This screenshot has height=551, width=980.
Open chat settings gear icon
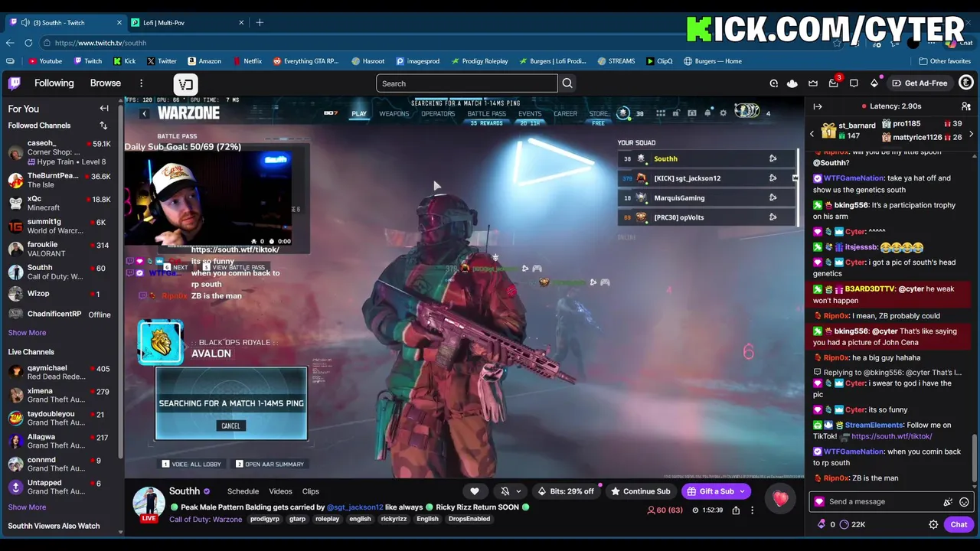click(933, 524)
